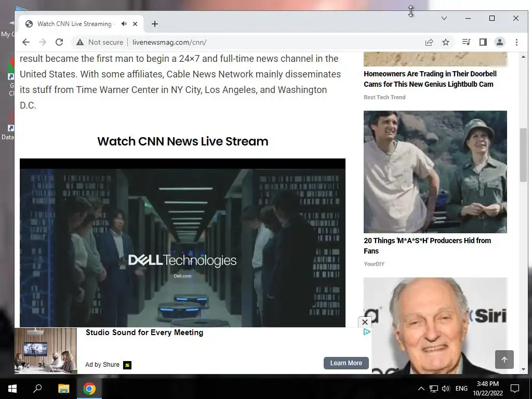Open the Windows Start menu
This screenshot has height=399, width=532.
click(12, 389)
